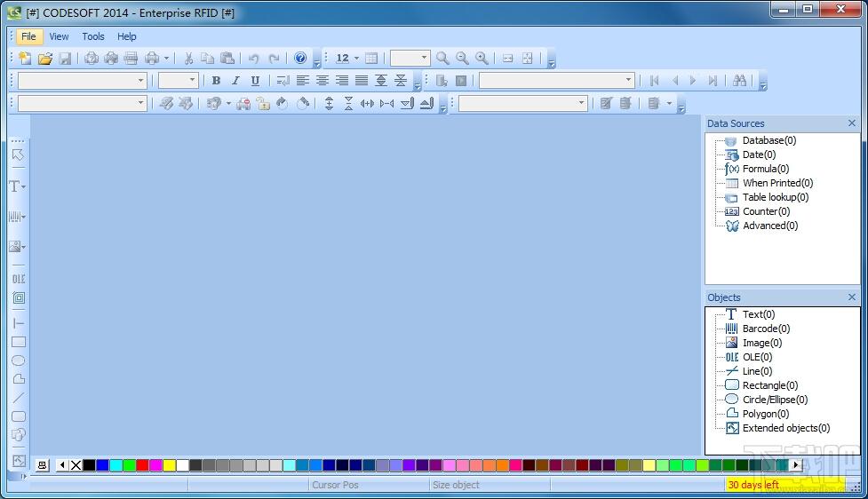868x499 pixels.
Task: Open the third-row left combo box
Action: (x=82, y=104)
